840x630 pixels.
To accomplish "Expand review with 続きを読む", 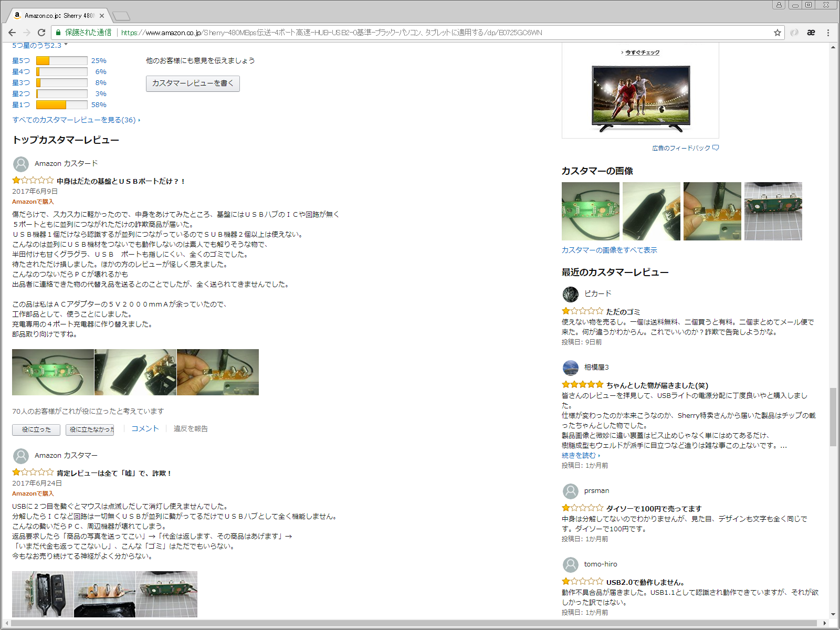I will [x=581, y=456].
